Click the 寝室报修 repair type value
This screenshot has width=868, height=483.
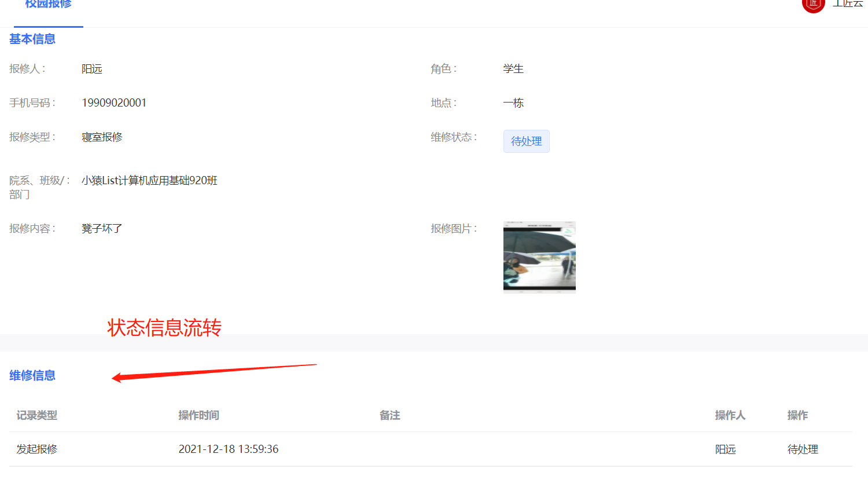pyautogui.click(x=102, y=137)
